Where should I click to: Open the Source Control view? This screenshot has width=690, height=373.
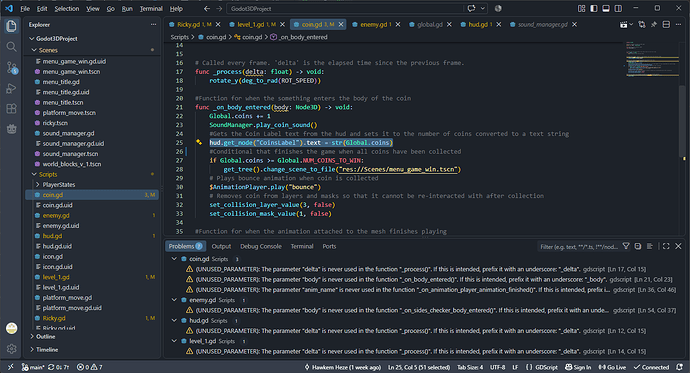[x=11, y=67]
